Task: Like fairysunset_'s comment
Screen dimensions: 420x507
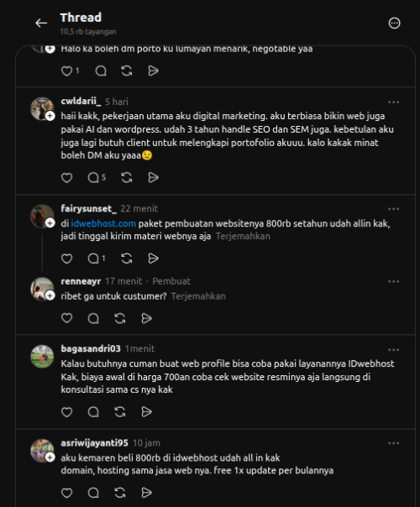Action: [x=66, y=259]
